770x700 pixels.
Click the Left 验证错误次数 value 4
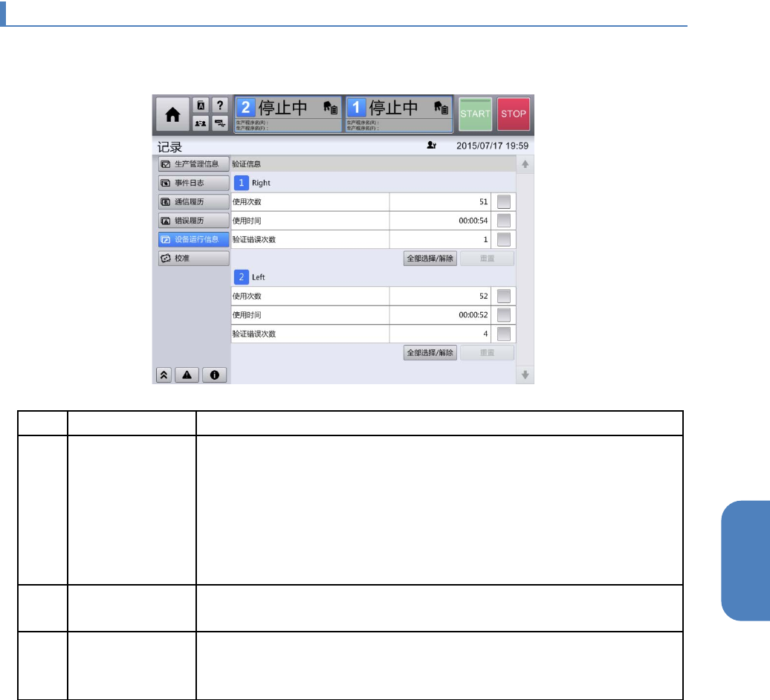(485, 334)
